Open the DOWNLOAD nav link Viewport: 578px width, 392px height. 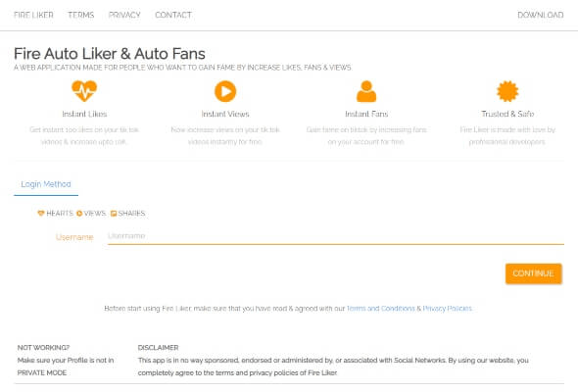(x=541, y=15)
